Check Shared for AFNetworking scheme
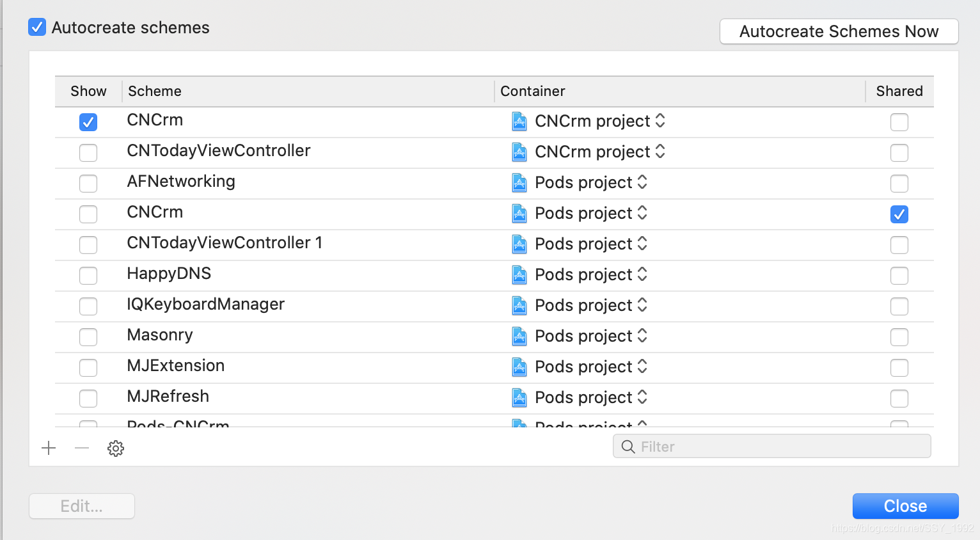This screenshot has width=980, height=540. click(x=899, y=184)
